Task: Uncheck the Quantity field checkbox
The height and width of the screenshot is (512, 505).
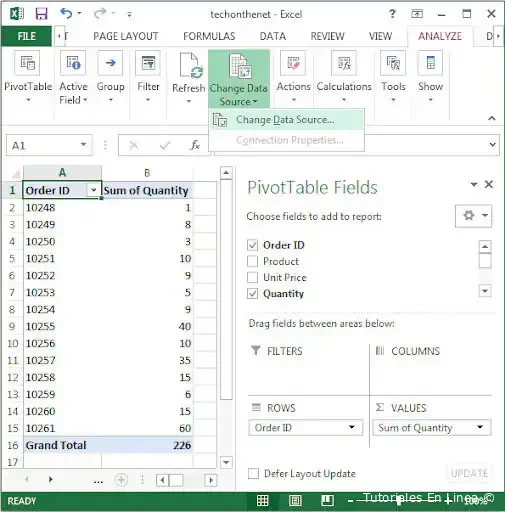Action: coord(252,293)
